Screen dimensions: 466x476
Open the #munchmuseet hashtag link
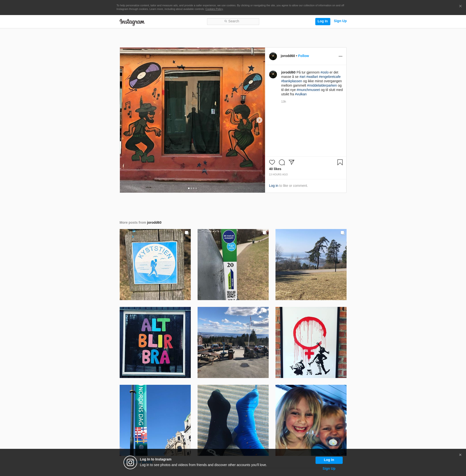(308, 90)
